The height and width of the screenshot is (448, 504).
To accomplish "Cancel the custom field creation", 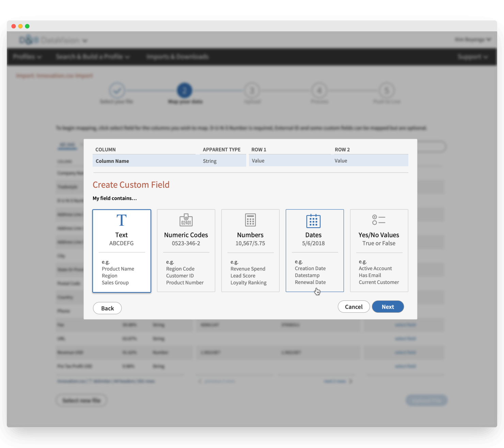I will coord(353,307).
